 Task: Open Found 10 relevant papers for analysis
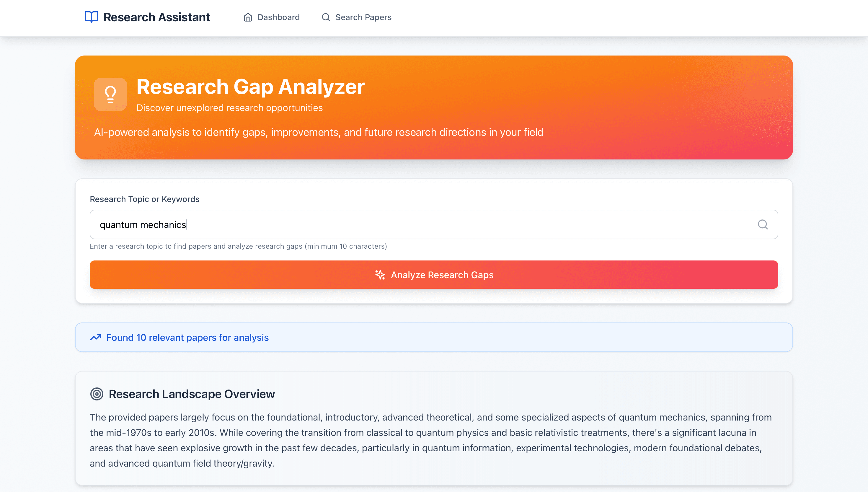click(187, 337)
